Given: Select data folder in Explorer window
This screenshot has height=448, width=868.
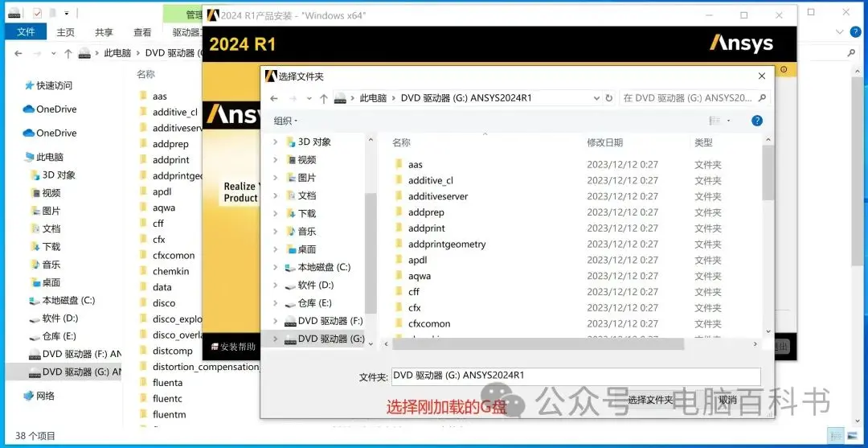Looking at the screenshot, I should click(x=162, y=287).
